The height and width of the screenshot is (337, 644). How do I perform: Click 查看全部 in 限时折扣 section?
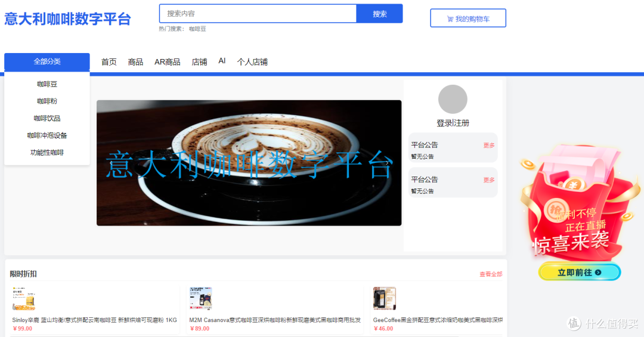[x=491, y=274]
